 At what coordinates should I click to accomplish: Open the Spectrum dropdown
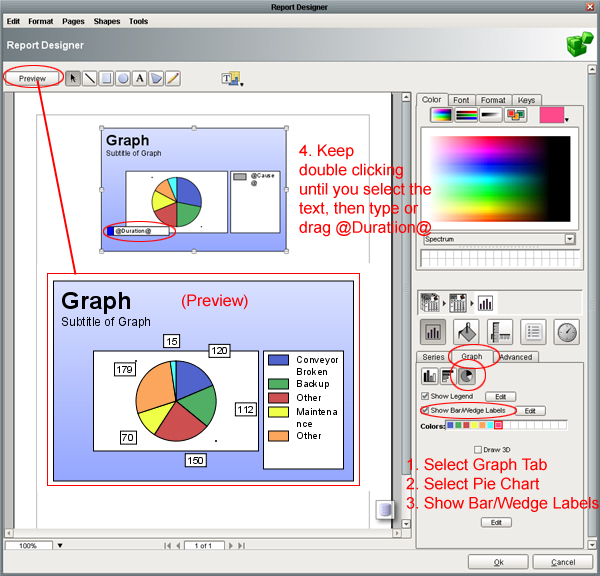coord(570,239)
